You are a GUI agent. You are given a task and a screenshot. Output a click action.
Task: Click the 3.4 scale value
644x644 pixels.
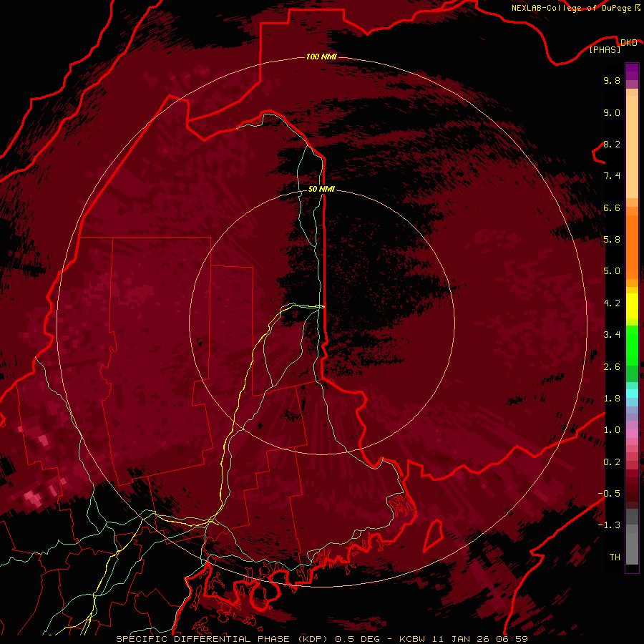(612, 335)
